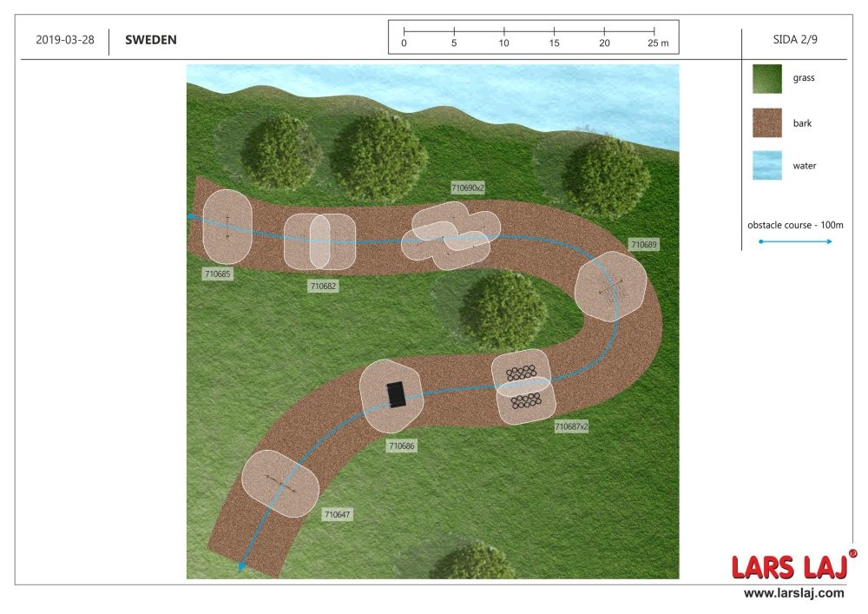Select the obstacle zone next to 710647
The height and width of the screenshot is (614, 868).
[x=279, y=484]
